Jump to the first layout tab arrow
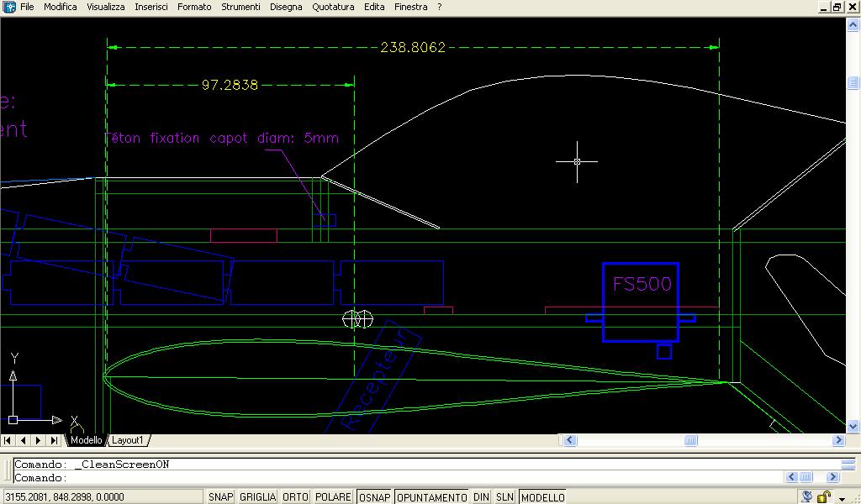The width and height of the screenshot is (861, 504). click(x=9, y=440)
